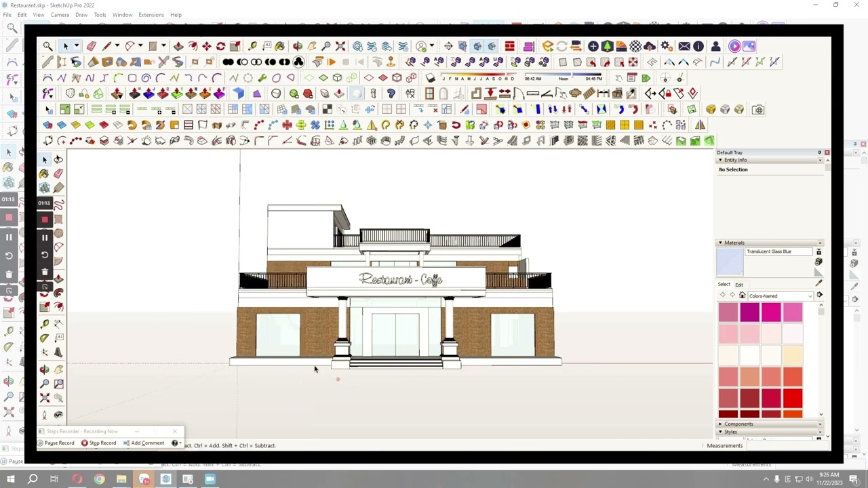
Task: Open Windows Start button
Action: [x=10, y=479]
